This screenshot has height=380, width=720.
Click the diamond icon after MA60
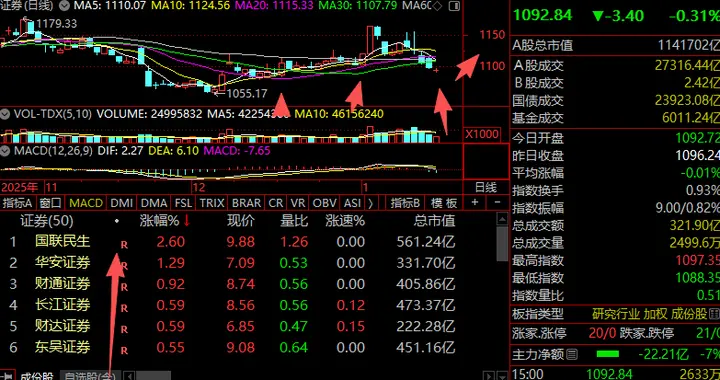click(x=438, y=6)
